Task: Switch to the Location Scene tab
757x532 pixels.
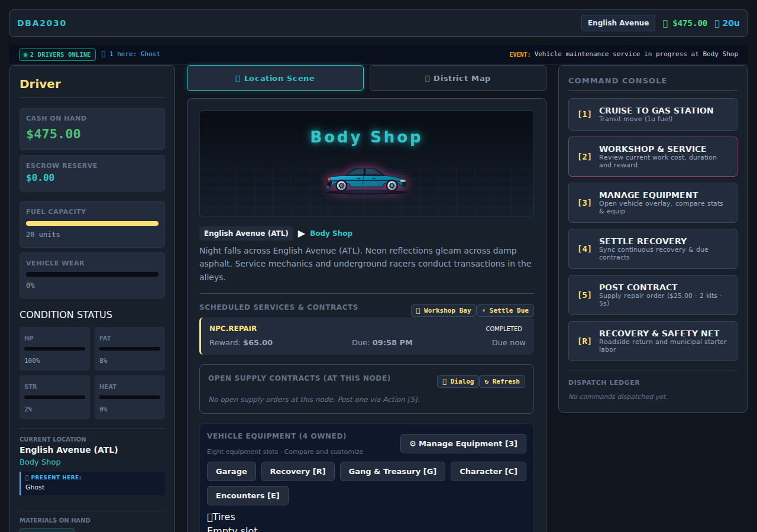Action: [x=275, y=78]
